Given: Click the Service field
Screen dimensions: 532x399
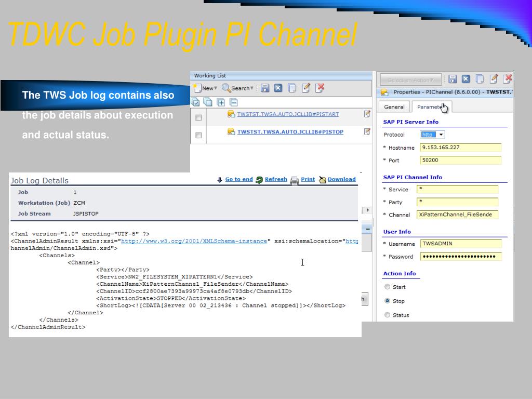Looking at the screenshot, I should tap(457, 189).
